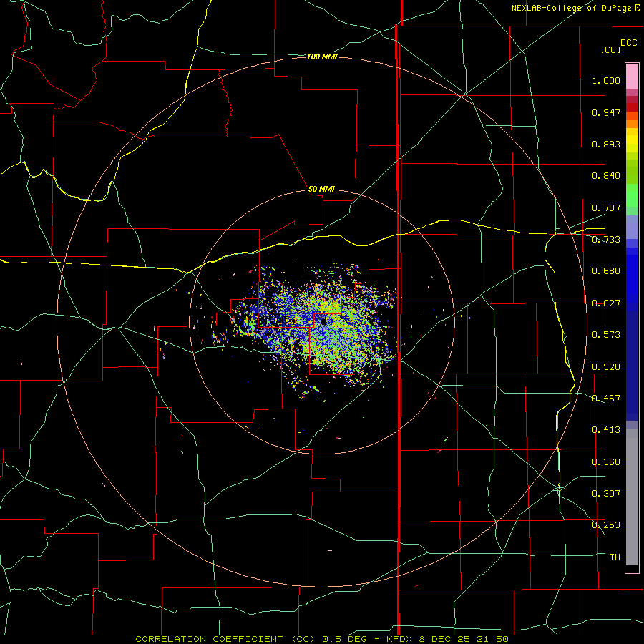The height and width of the screenshot is (644, 644).
Task: Click the 0.947 value on the color scale
Action: coord(606,112)
